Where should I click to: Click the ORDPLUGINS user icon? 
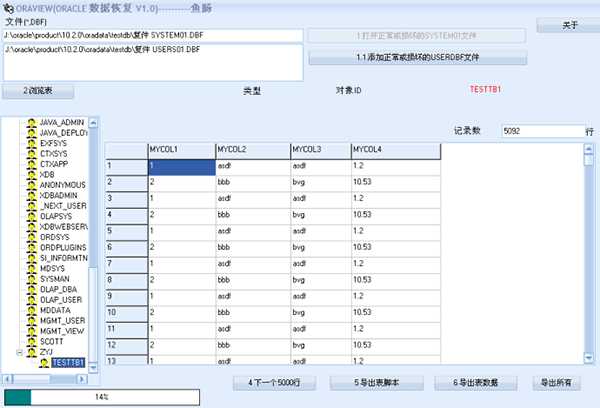click(32, 248)
